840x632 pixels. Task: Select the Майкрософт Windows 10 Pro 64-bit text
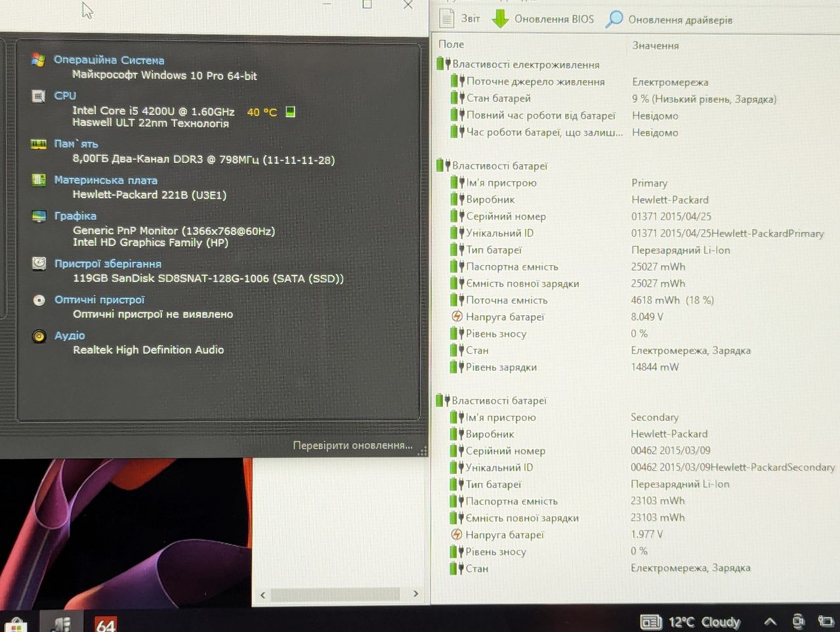[164, 75]
